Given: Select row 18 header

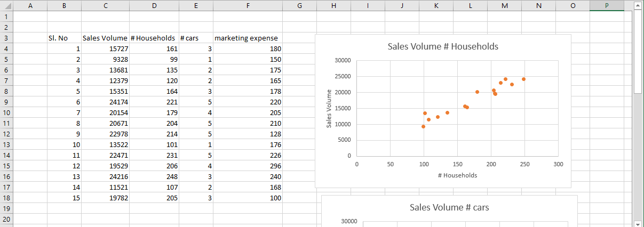Looking at the screenshot, I should [x=6, y=198].
